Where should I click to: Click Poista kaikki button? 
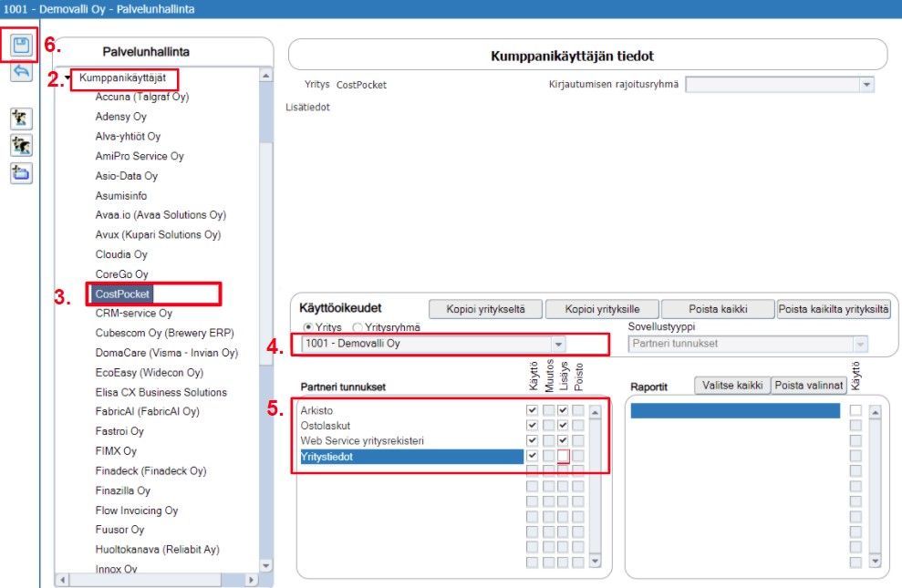click(718, 309)
